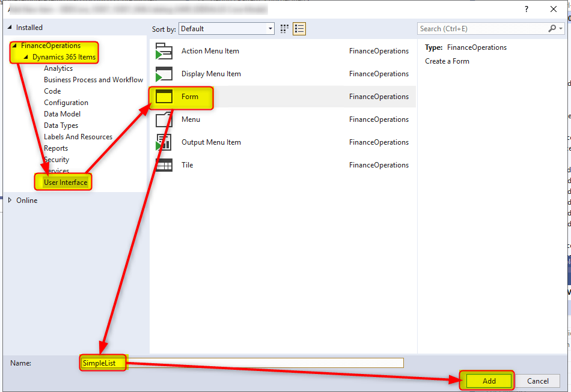This screenshot has width=571, height=392.
Task: Click the Cancel button
Action: 537,381
